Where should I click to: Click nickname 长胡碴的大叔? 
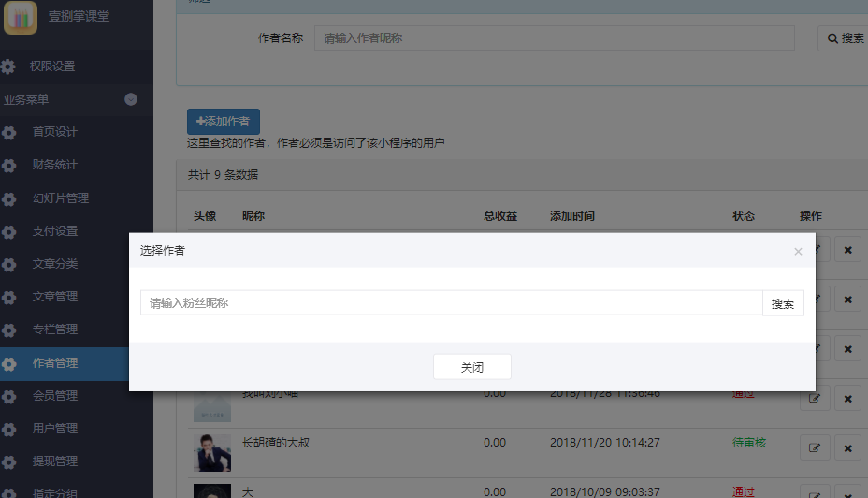pyautogui.click(x=276, y=443)
